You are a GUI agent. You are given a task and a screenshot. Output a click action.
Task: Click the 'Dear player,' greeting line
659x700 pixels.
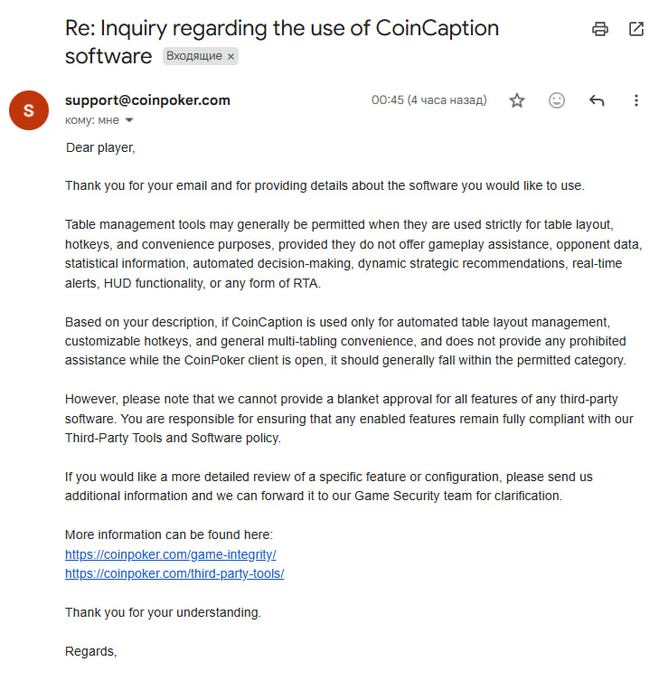[100, 148]
